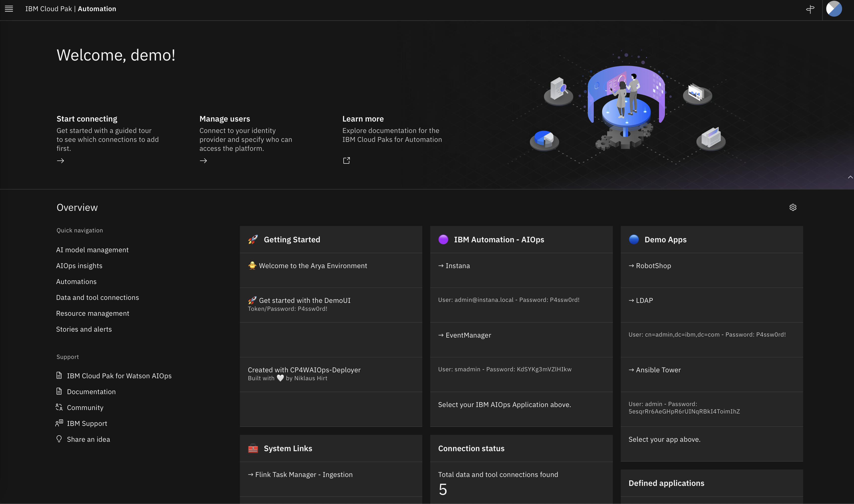
Task: Launch the Instana link
Action: [x=454, y=266]
